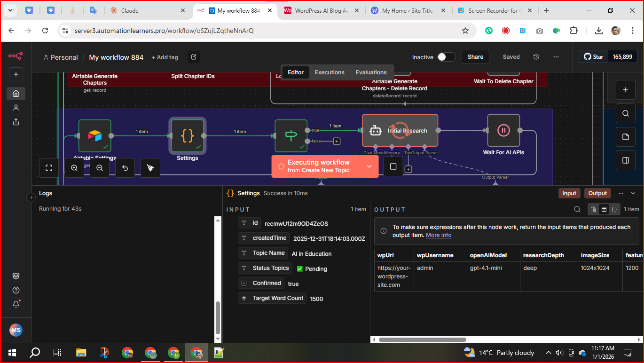The image size is (644, 363).
Task: Click the Windows Start button
Action: click(x=11, y=353)
